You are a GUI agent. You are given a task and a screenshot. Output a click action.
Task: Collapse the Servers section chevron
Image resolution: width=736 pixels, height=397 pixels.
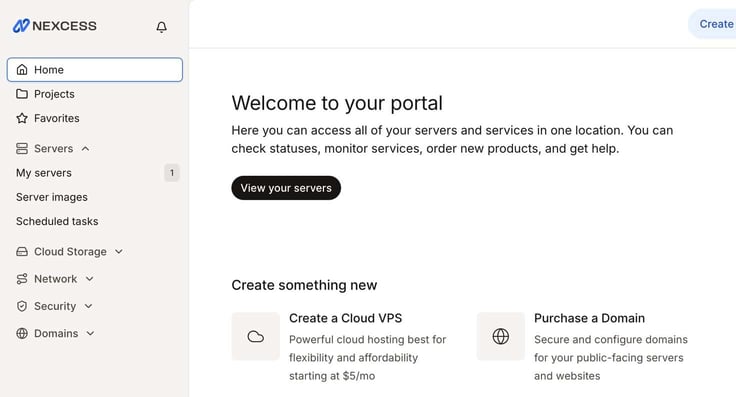click(x=85, y=149)
